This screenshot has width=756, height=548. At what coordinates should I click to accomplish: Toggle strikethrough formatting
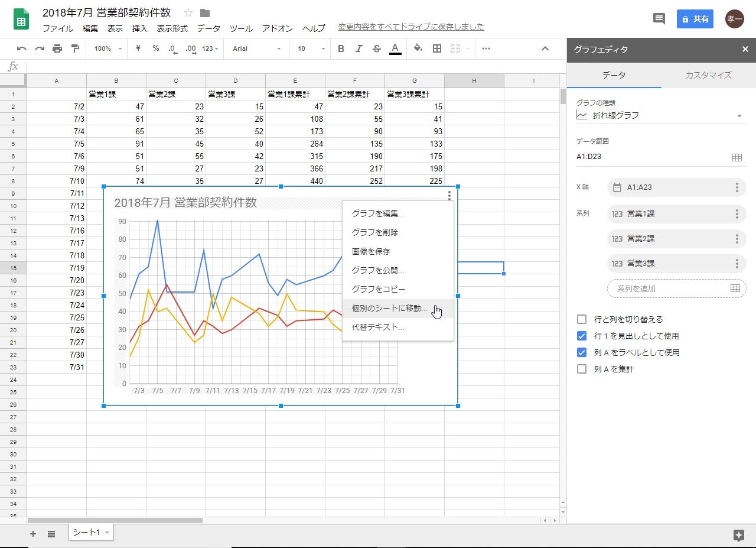click(x=377, y=48)
